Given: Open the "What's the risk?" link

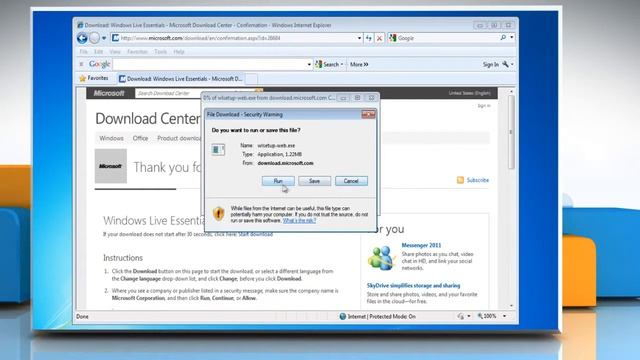Looking at the screenshot, I should [299, 220].
